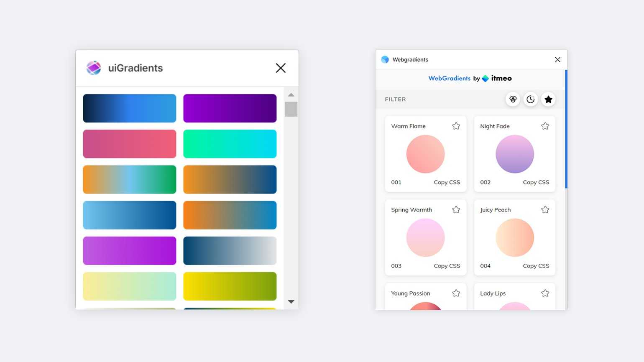Close the uiGradients panel
This screenshot has height=362, width=644.
tap(281, 68)
